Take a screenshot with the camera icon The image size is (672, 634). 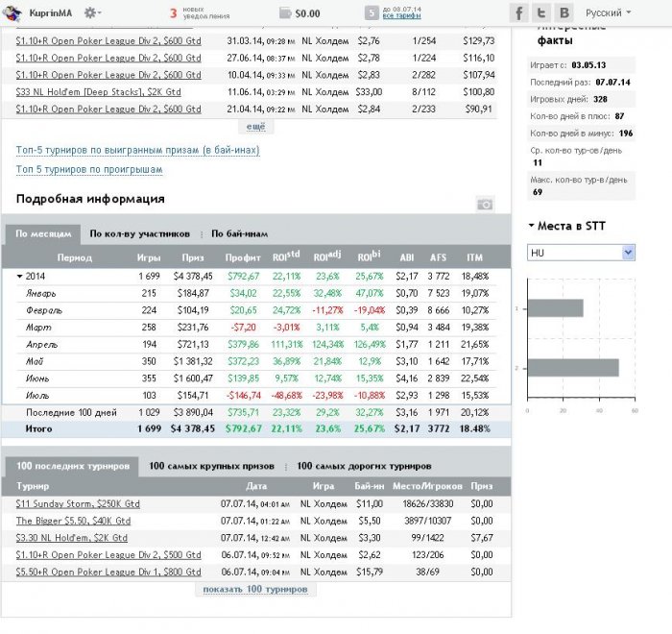coord(485,204)
